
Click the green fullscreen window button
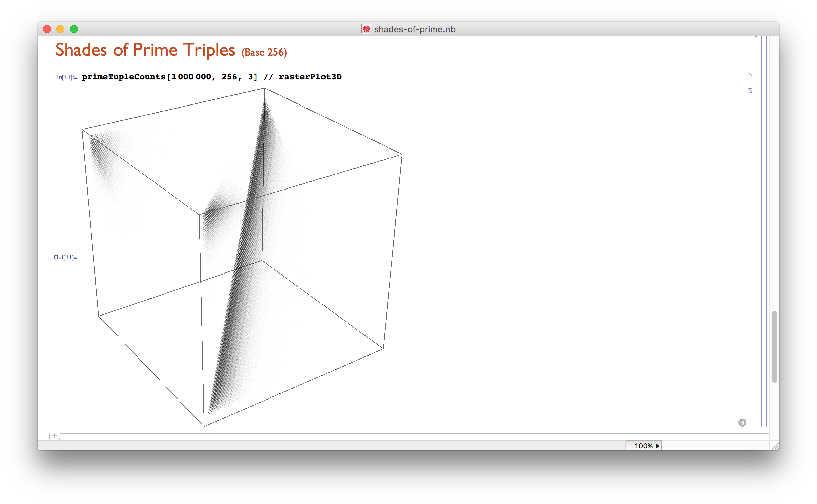[x=74, y=29]
